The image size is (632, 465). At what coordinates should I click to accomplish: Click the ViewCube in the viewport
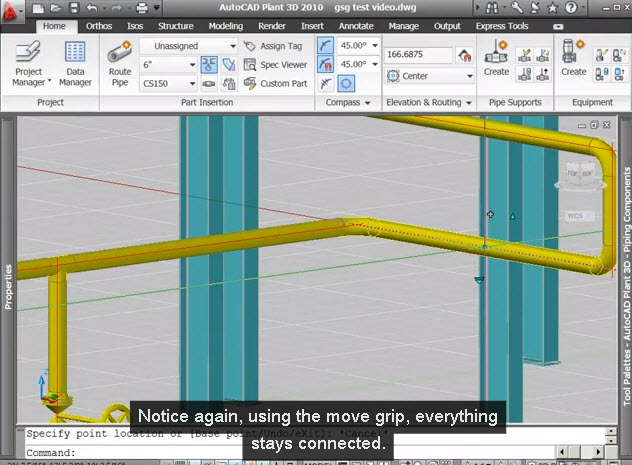[x=580, y=176]
